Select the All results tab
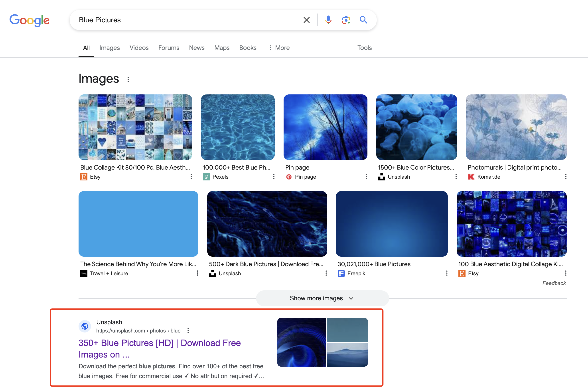 [x=86, y=48]
